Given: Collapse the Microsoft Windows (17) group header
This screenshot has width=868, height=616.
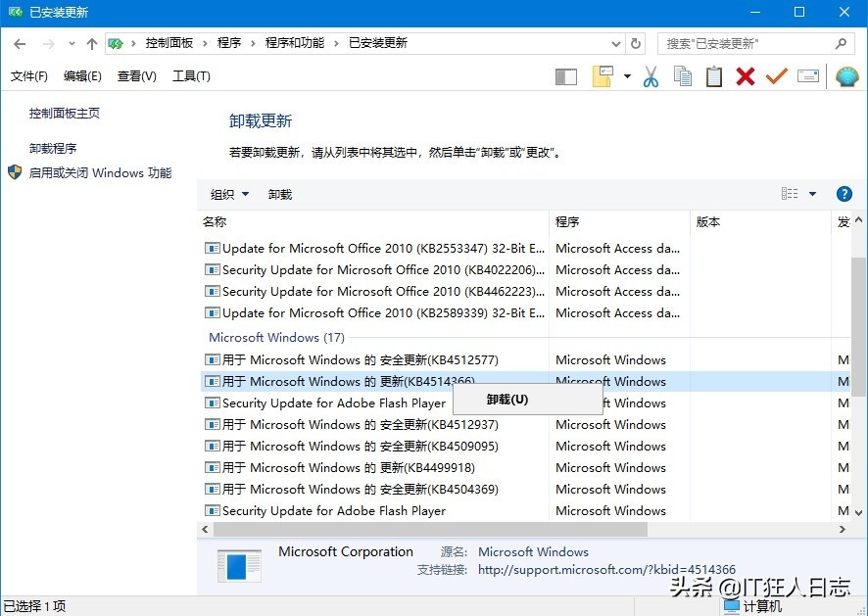Looking at the screenshot, I should click(277, 337).
